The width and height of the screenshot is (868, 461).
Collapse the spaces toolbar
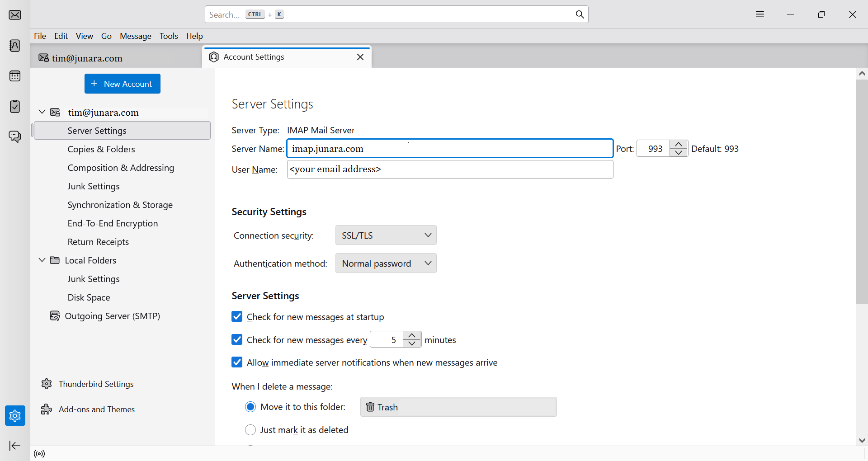click(x=15, y=446)
